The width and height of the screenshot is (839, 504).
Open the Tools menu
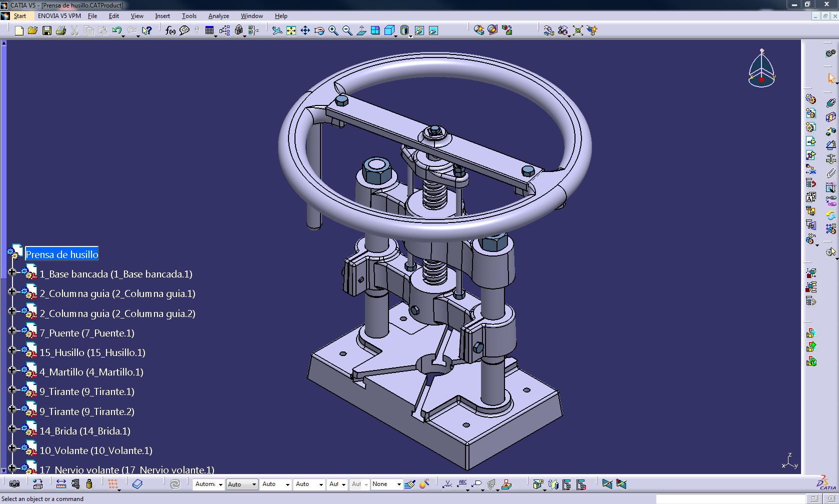click(x=189, y=16)
